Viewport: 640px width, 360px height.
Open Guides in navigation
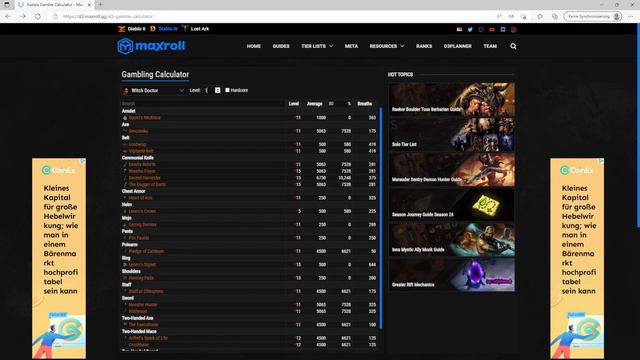(281, 46)
